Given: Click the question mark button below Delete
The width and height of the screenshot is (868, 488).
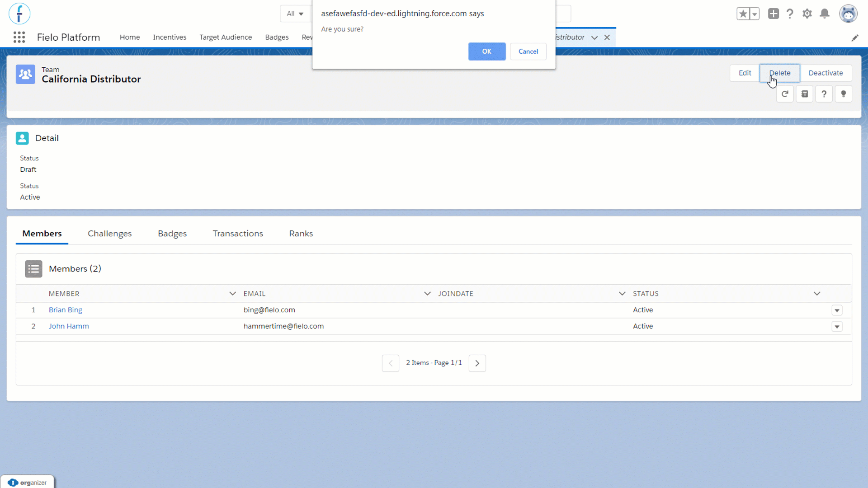Looking at the screenshot, I should point(824,94).
